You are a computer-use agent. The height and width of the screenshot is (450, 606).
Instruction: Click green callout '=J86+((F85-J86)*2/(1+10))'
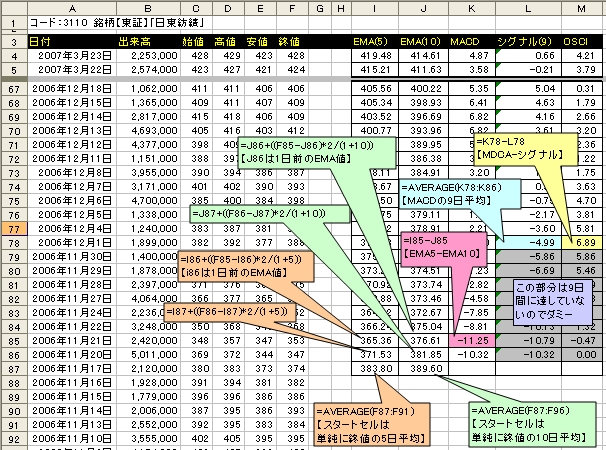tap(317, 152)
